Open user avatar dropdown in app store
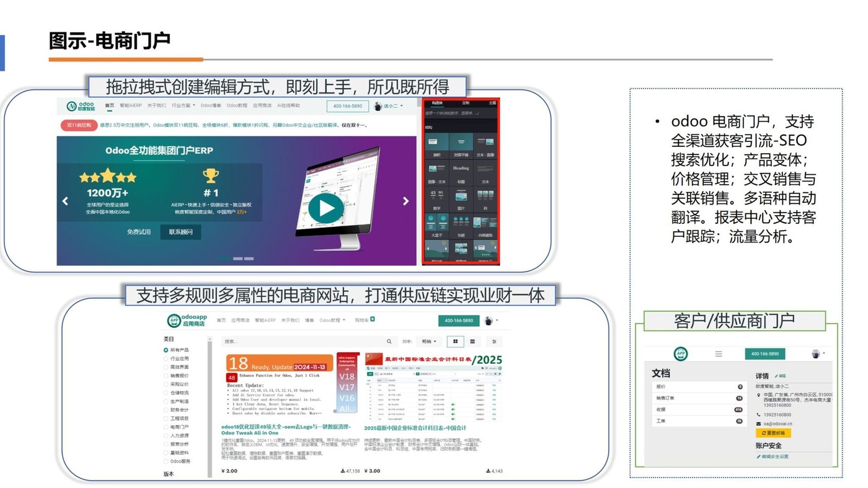Viewport: 868px width, 488px height. click(491, 321)
